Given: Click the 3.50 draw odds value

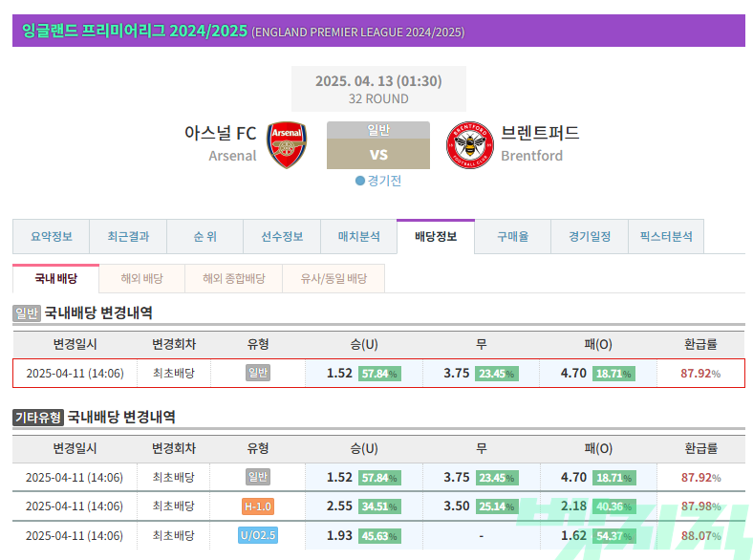Looking at the screenshot, I should [456, 506].
